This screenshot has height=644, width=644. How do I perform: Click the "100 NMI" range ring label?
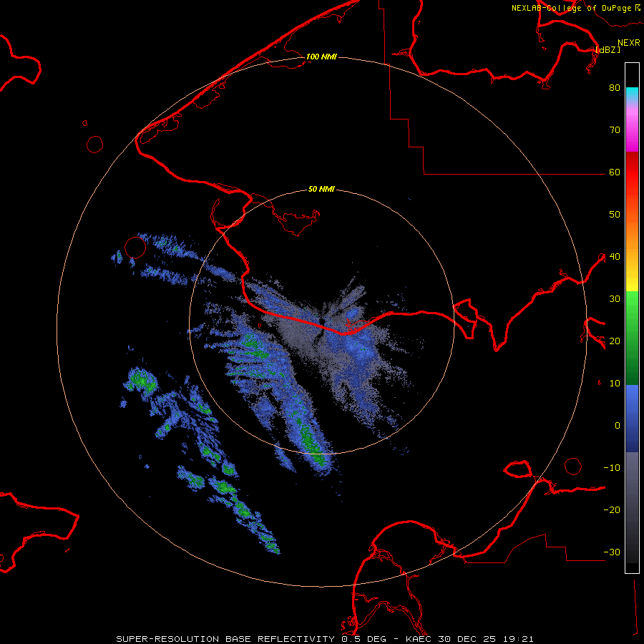[321, 57]
